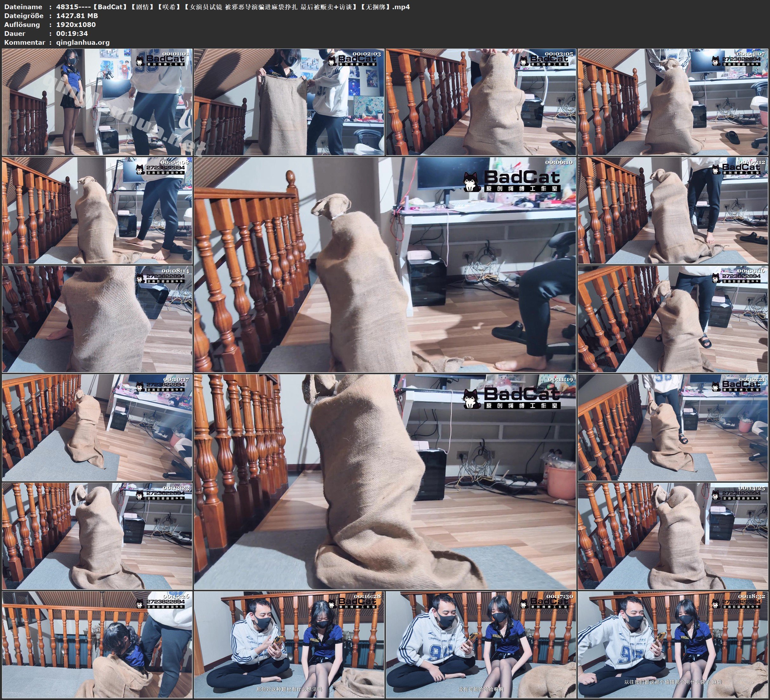The width and height of the screenshot is (770, 700).
Task: Open the frame at 00:14:25
Action: 673,536
